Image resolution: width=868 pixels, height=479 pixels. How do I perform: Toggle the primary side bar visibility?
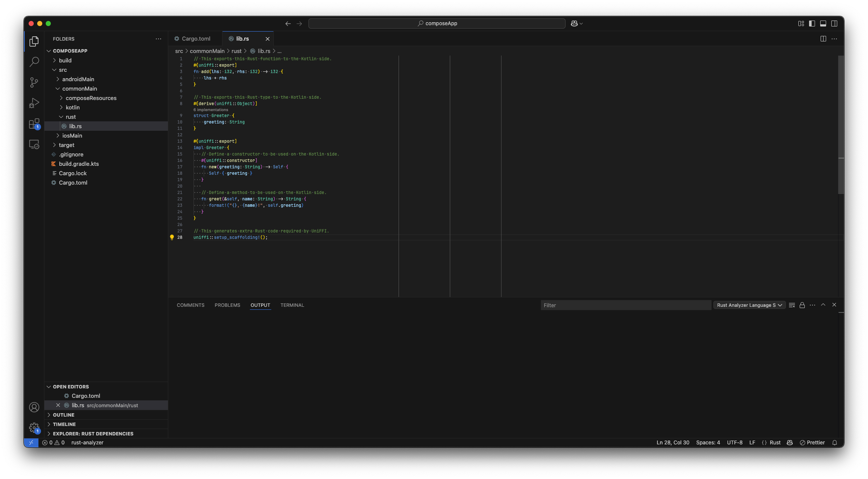812,24
